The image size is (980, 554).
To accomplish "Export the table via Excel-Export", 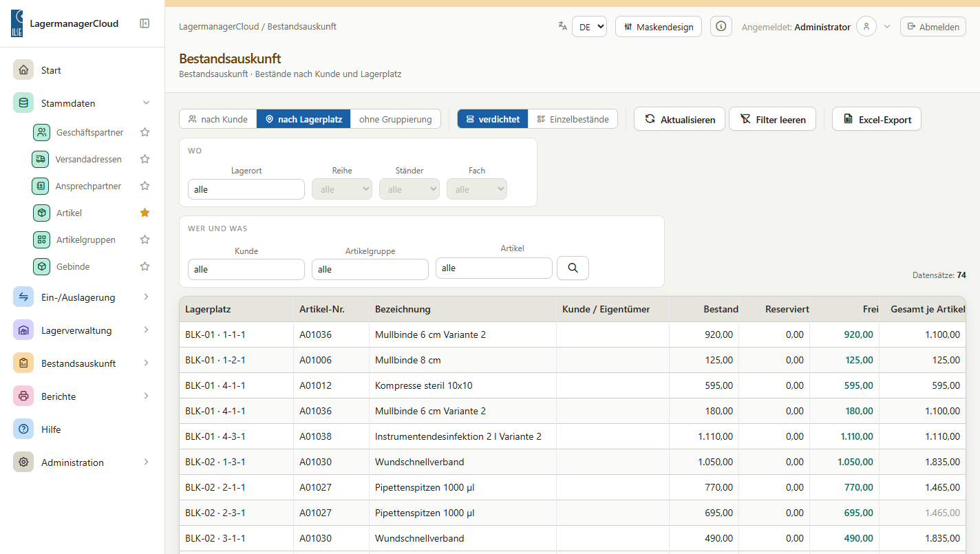I will (877, 119).
